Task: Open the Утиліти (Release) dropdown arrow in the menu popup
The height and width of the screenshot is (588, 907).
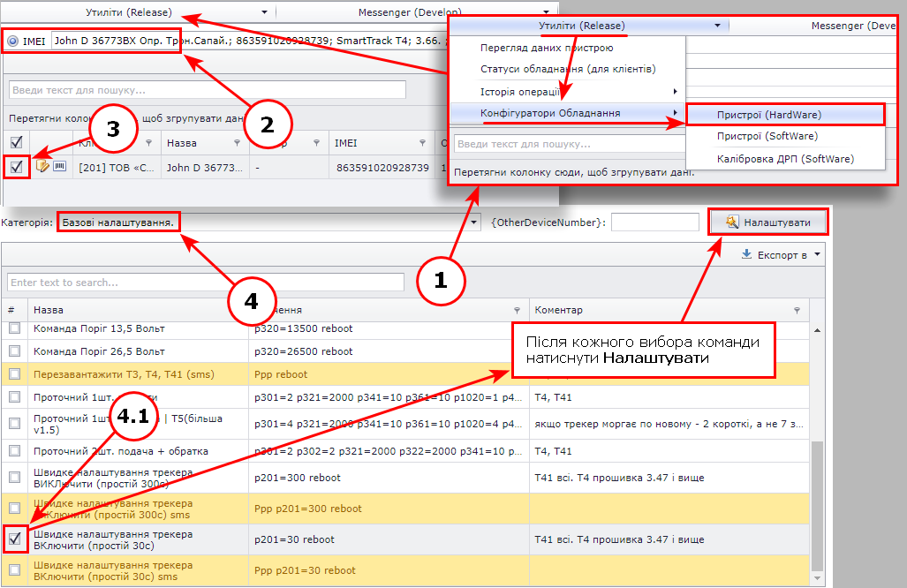Action: pyautogui.click(x=717, y=26)
